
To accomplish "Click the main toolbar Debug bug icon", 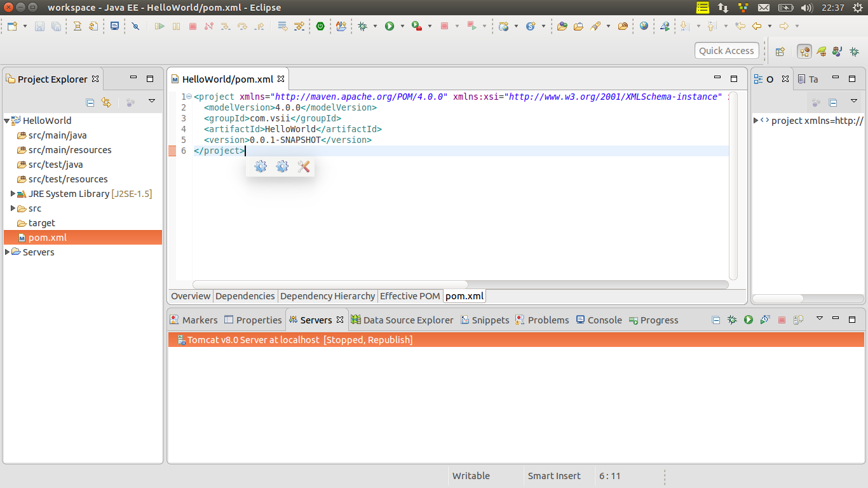I will coord(362,26).
